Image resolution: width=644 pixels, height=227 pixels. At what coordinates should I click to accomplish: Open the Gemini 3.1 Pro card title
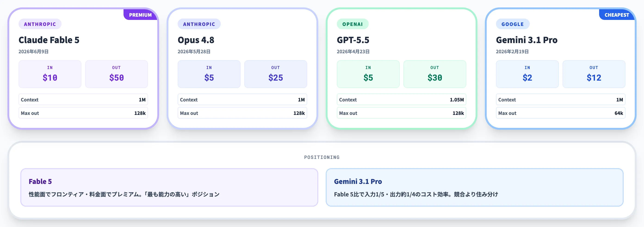click(526, 40)
